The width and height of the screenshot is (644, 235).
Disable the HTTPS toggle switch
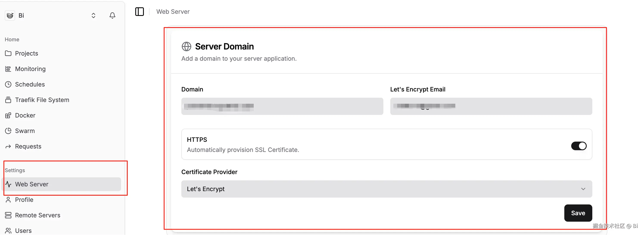click(579, 146)
